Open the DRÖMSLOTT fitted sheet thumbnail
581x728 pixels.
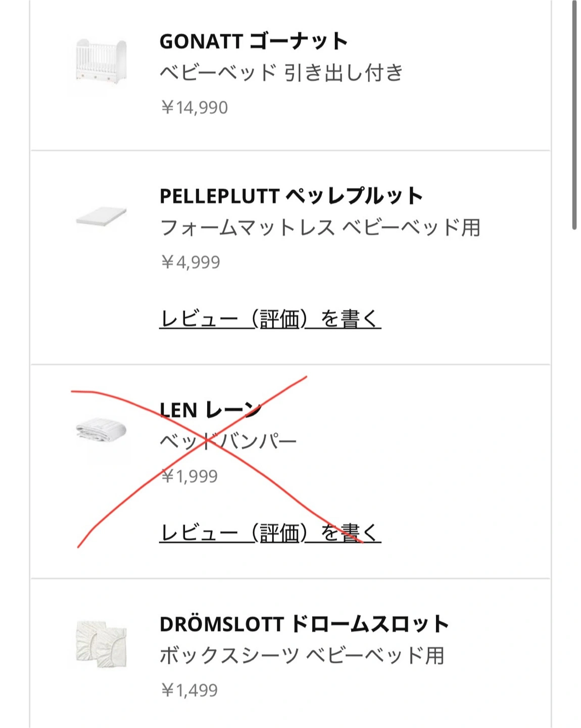point(101,644)
